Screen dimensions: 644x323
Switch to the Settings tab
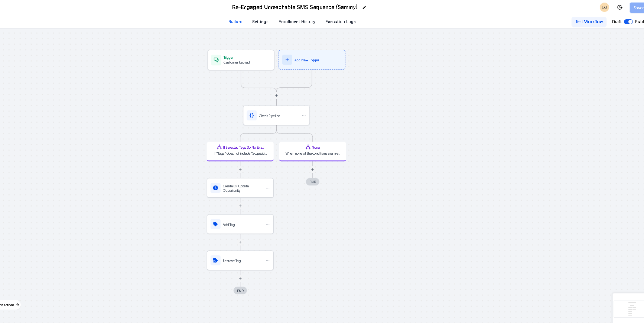(260, 22)
